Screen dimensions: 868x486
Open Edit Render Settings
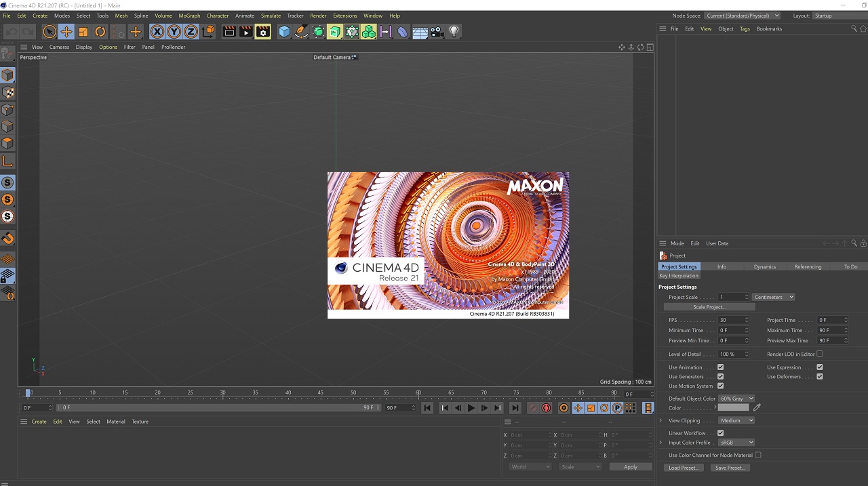click(x=262, y=32)
